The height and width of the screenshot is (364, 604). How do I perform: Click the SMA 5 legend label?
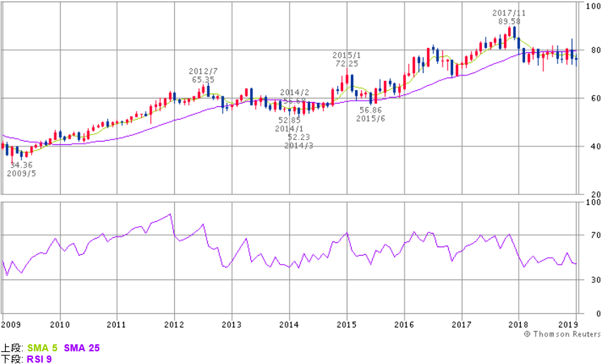pyautogui.click(x=42, y=348)
